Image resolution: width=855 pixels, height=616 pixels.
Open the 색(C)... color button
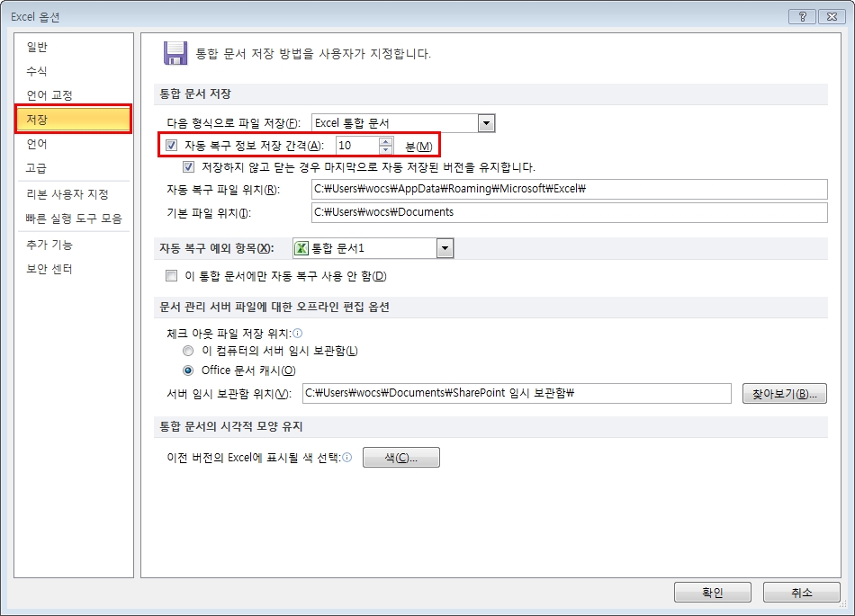(x=400, y=458)
